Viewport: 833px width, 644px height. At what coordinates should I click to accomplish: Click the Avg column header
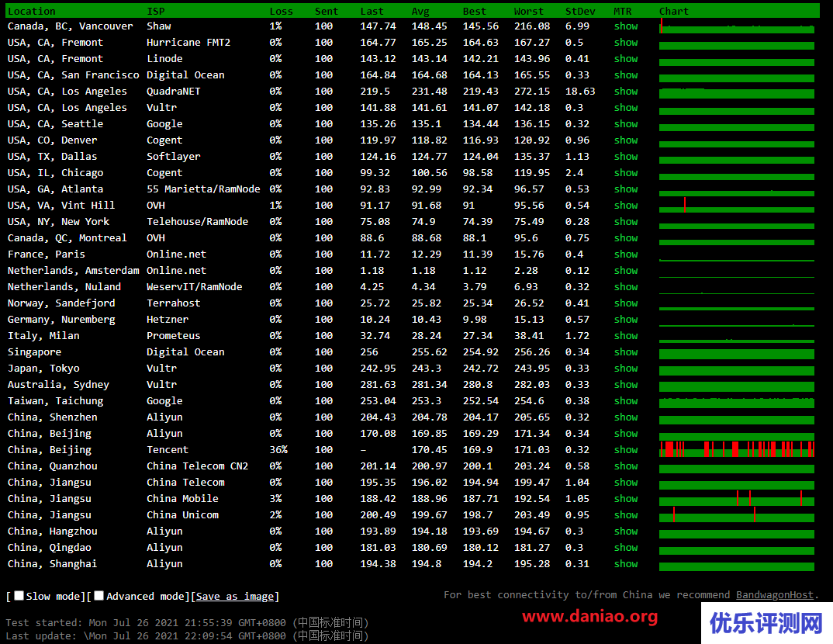pyautogui.click(x=420, y=11)
